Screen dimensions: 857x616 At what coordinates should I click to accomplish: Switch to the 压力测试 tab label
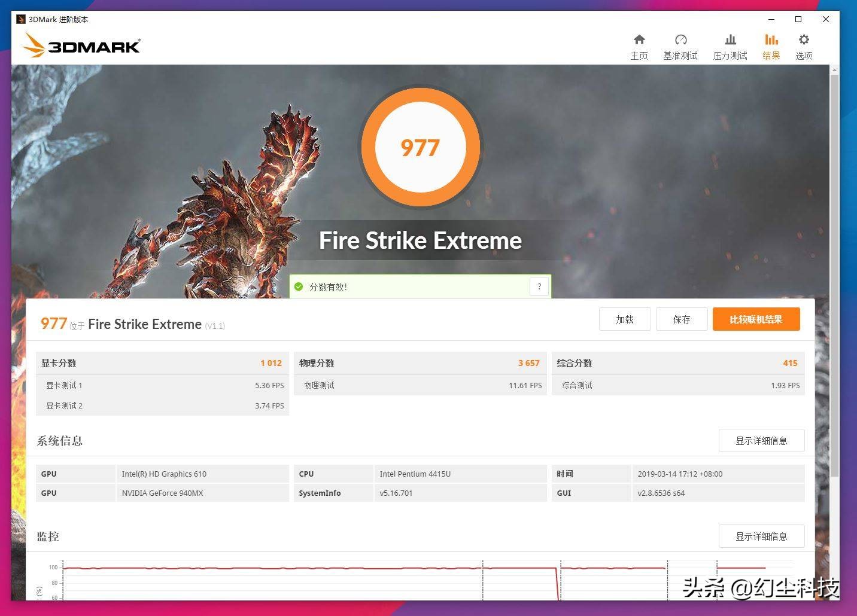pos(730,56)
